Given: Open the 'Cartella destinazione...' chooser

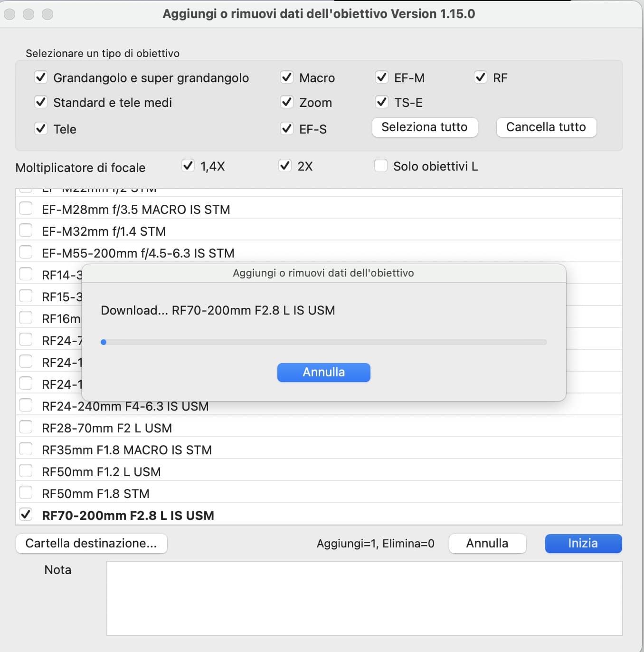Looking at the screenshot, I should (x=91, y=543).
